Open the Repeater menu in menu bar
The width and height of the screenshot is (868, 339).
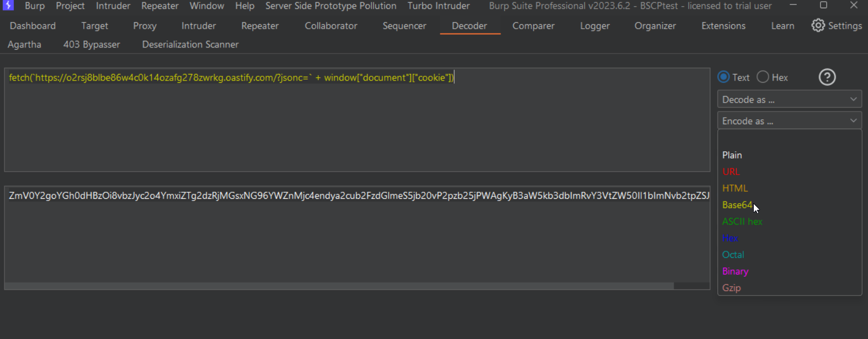pos(160,6)
